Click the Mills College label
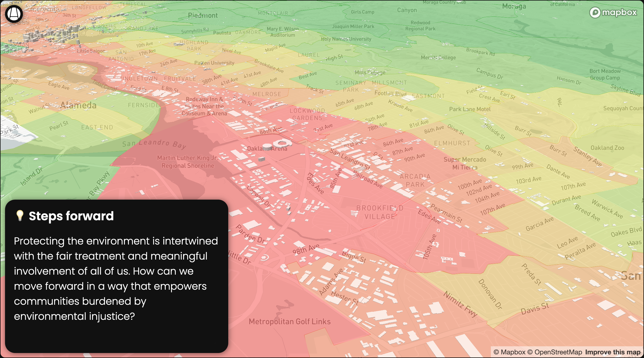 pos(370,72)
